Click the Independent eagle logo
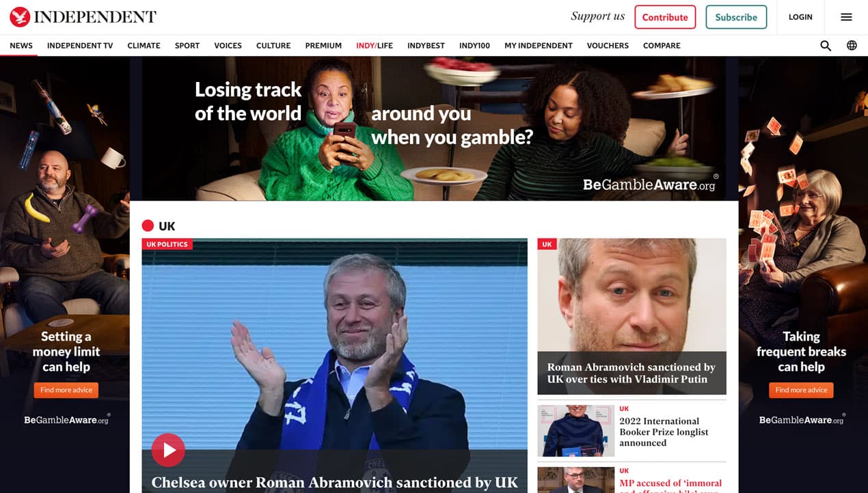Viewport: 868px width, 493px height. tap(20, 16)
